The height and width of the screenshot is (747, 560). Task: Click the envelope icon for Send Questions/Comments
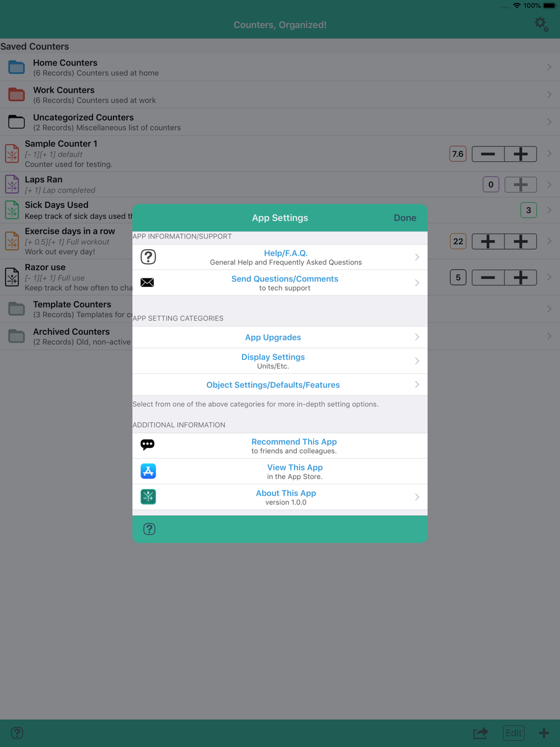pos(147,283)
